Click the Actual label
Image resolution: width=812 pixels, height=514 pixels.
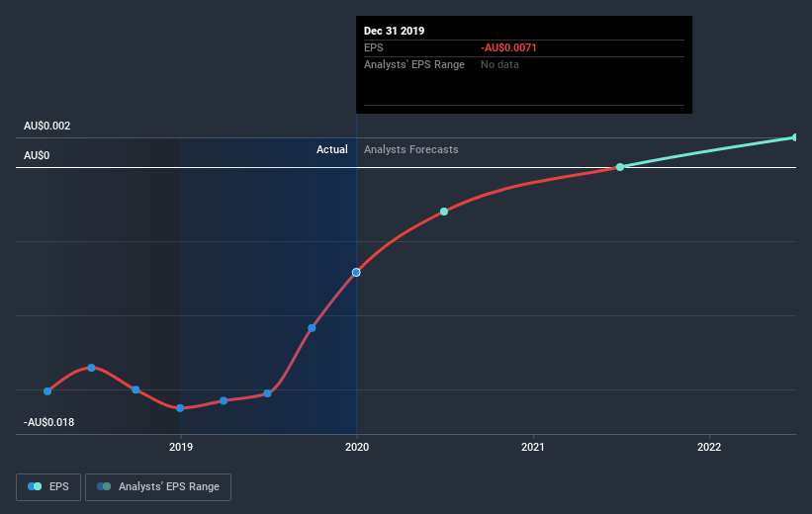click(x=332, y=149)
